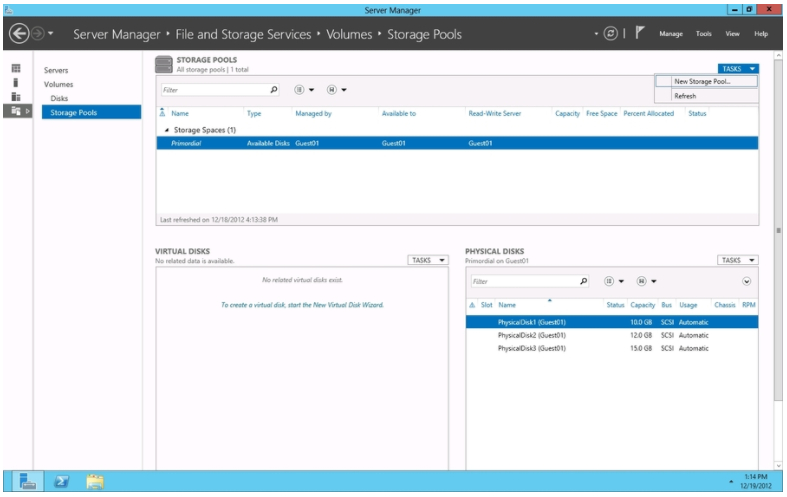The image size is (787, 497).
Task: Sort physical disks by Bus column
Action: point(666,305)
